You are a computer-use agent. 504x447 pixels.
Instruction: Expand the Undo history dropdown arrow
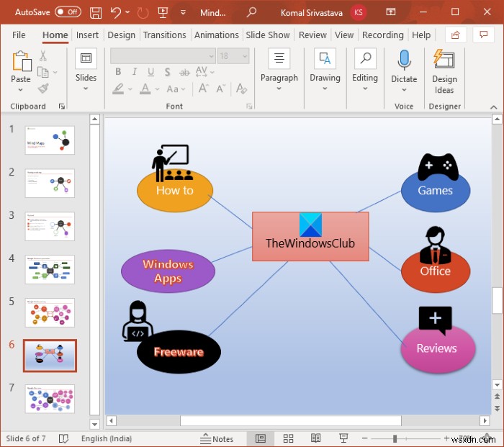pyautogui.click(x=127, y=12)
